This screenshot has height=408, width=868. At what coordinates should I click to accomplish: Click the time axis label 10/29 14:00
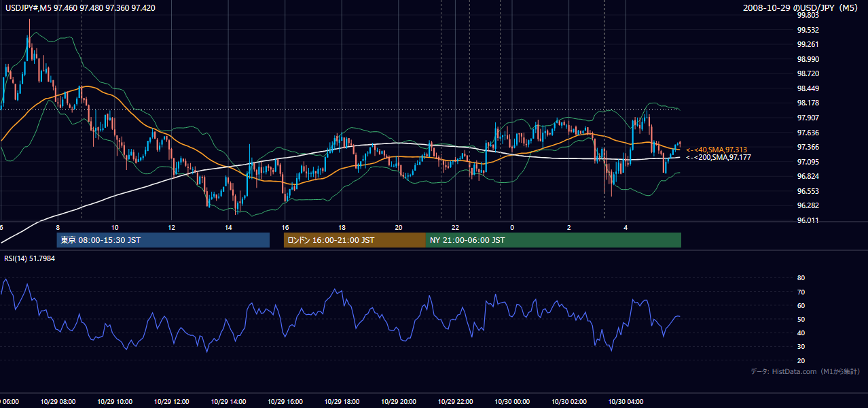(x=228, y=402)
